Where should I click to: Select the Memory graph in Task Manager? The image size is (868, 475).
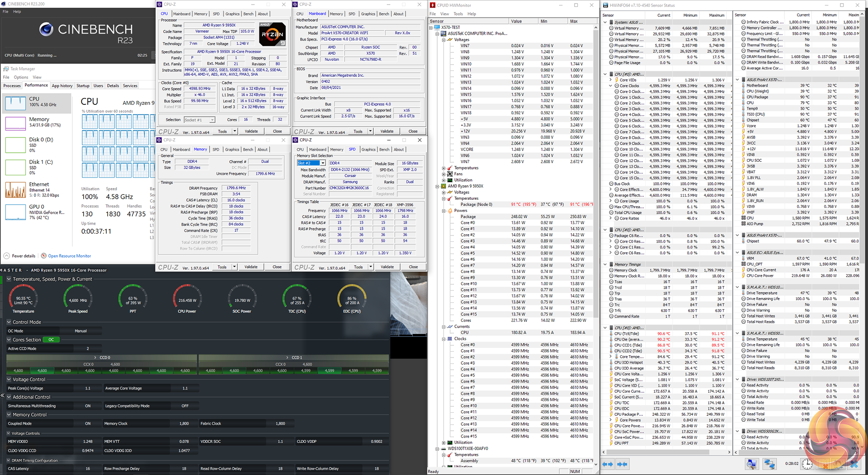(x=15, y=122)
